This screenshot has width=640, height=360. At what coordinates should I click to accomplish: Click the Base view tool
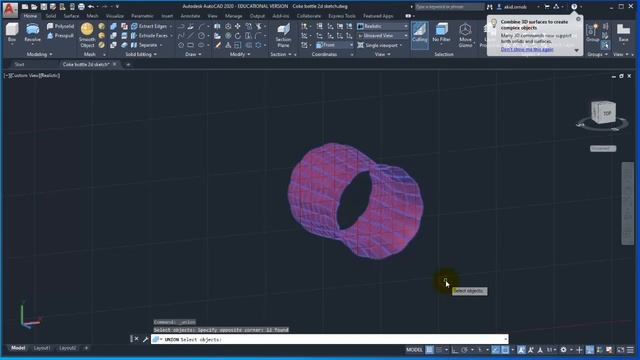pyautogui.click(x=623, y=33)
